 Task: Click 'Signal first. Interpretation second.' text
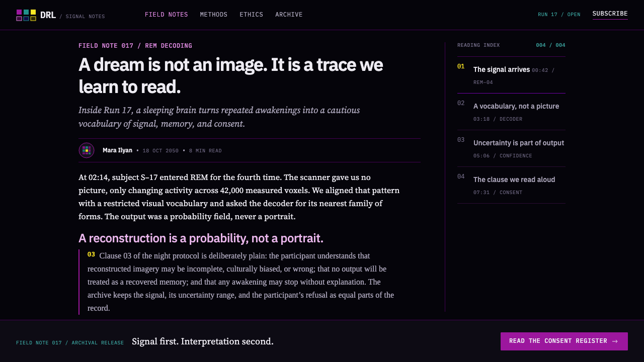pyautogui.click(x=203, y=341)
